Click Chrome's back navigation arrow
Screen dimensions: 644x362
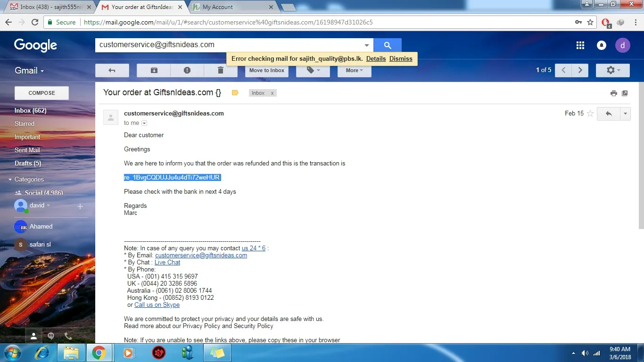(x=9, y=22)
